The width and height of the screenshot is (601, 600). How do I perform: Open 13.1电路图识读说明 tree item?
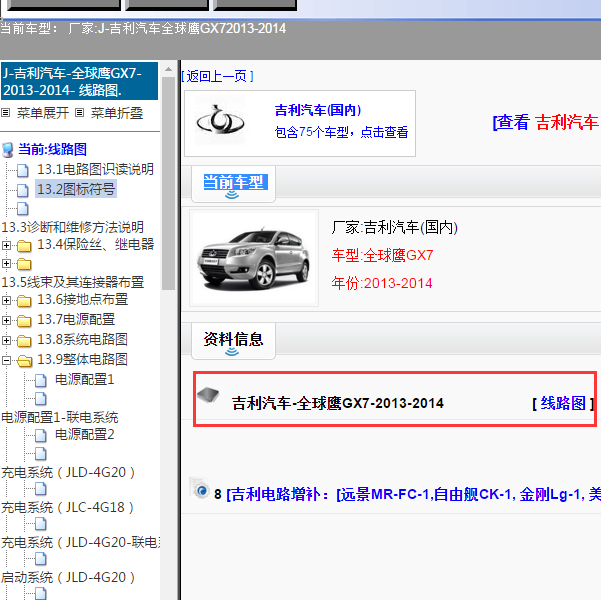coord(95,169)
